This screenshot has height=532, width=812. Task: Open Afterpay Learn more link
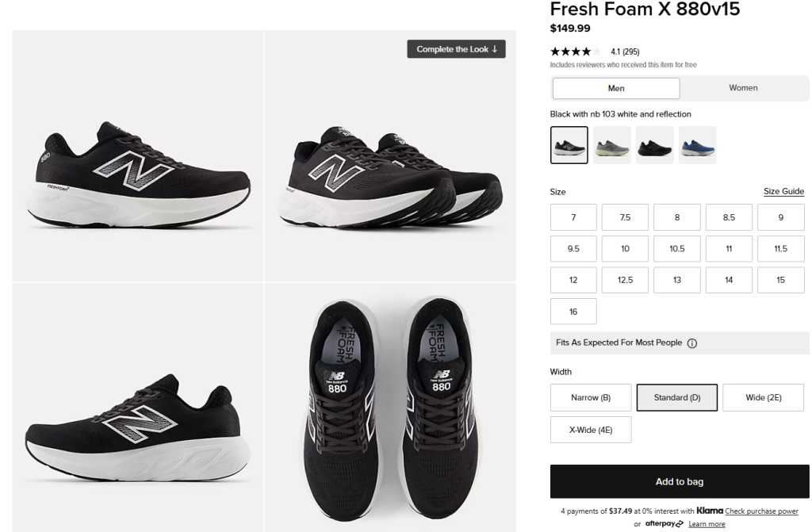tap(707, 524)
